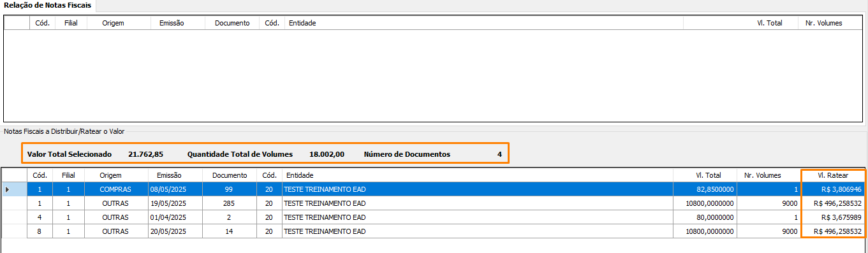Click the Valor Total Selecionado value 21.762,85

click(146, 154)
